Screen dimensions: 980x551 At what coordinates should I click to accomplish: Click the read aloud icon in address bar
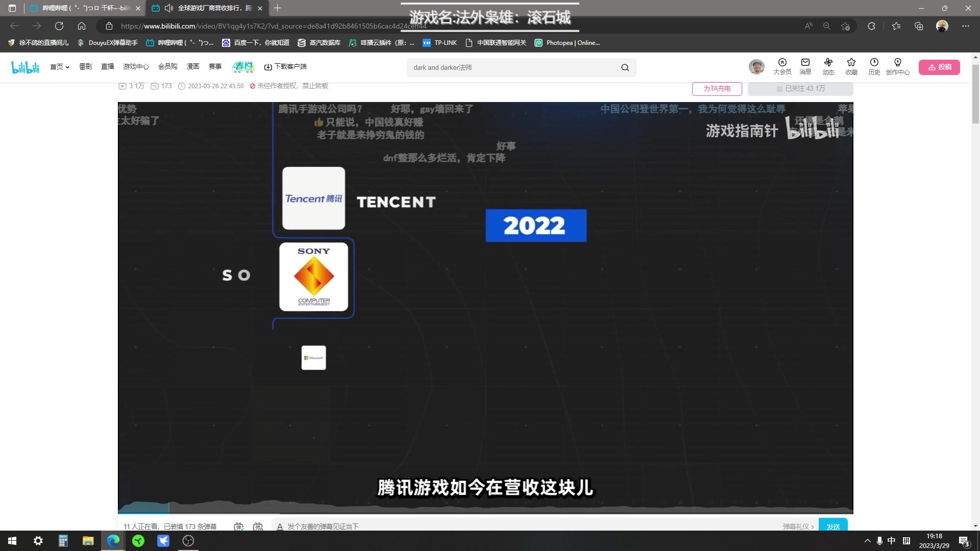pyautogui.click(x=808, y=26)
